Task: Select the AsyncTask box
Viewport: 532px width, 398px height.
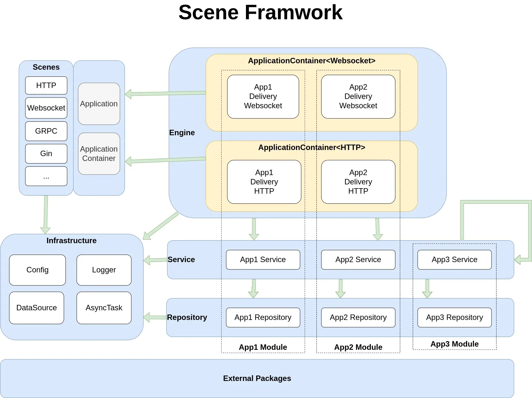Action: point(104,308)
